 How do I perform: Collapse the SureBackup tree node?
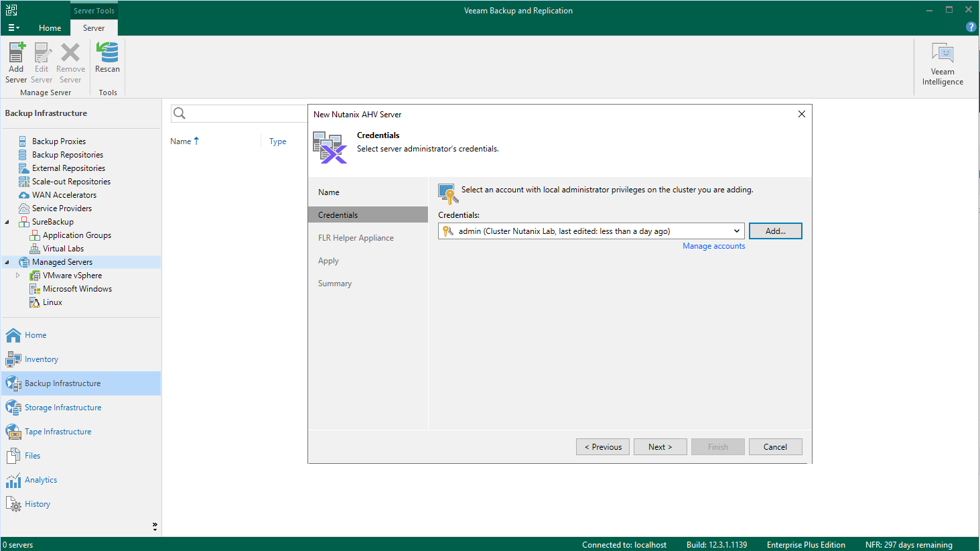[7, 222]
